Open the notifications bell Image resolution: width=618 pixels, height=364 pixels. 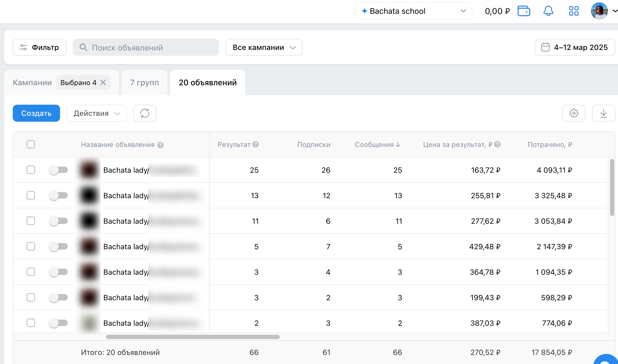(548, 11)
